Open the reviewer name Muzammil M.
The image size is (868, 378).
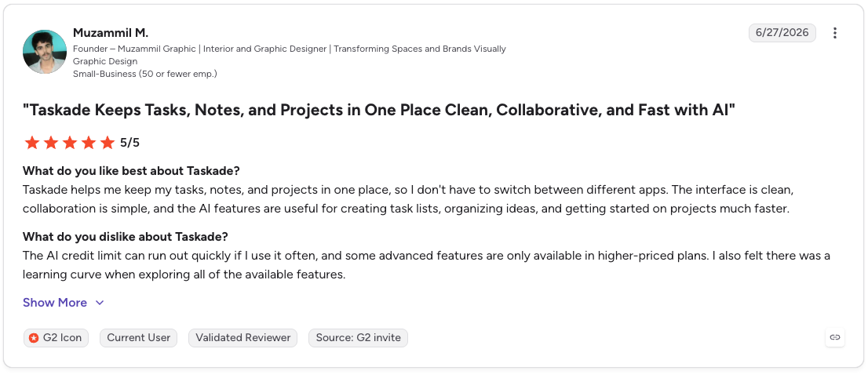111,33
